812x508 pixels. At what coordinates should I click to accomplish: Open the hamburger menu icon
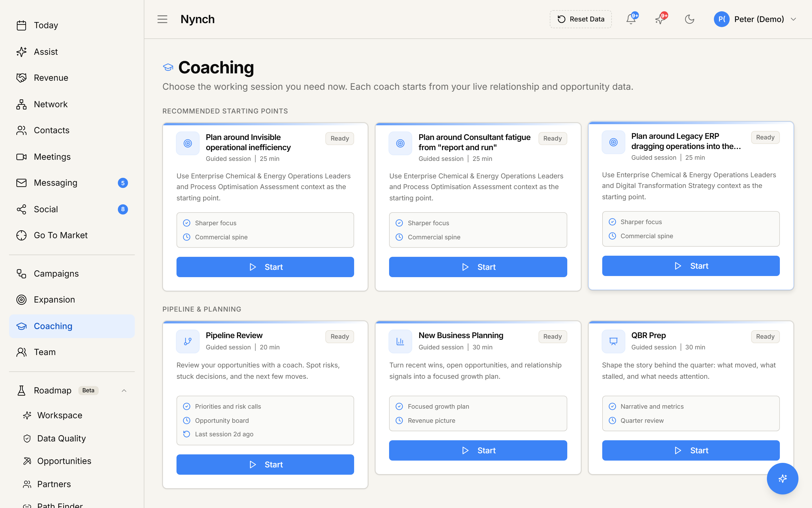162,19
